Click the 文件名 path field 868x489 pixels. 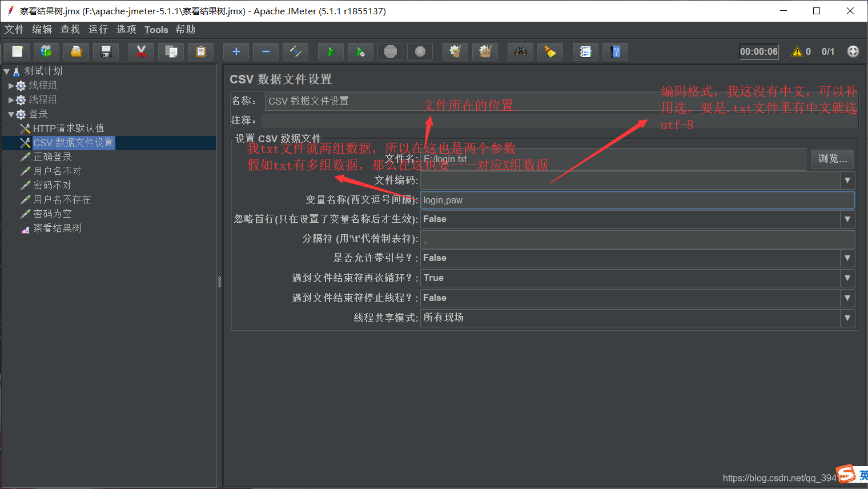(x=613, y=159)
